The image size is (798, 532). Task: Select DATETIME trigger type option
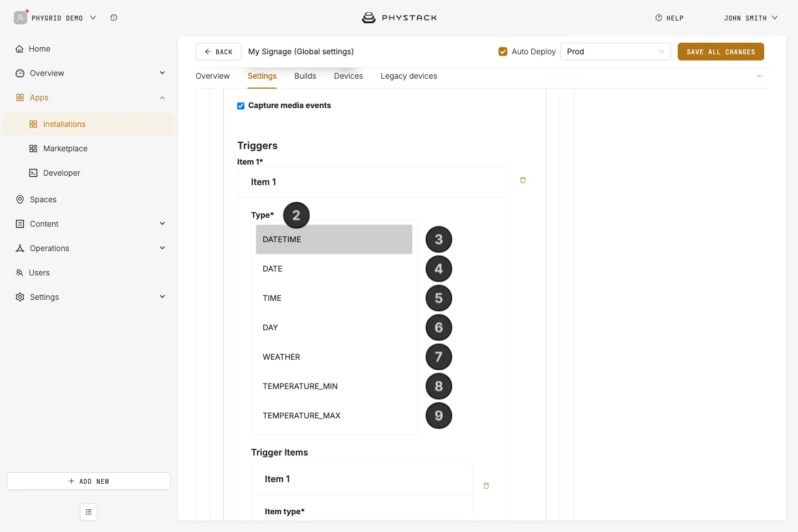[334, 239]
